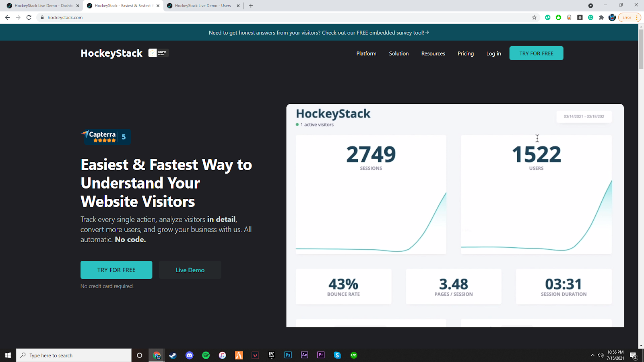This screenshot has width=644, height=362.
Task: Launch Premiere Pro from the taskbar
Action: [x=321, y=355]
